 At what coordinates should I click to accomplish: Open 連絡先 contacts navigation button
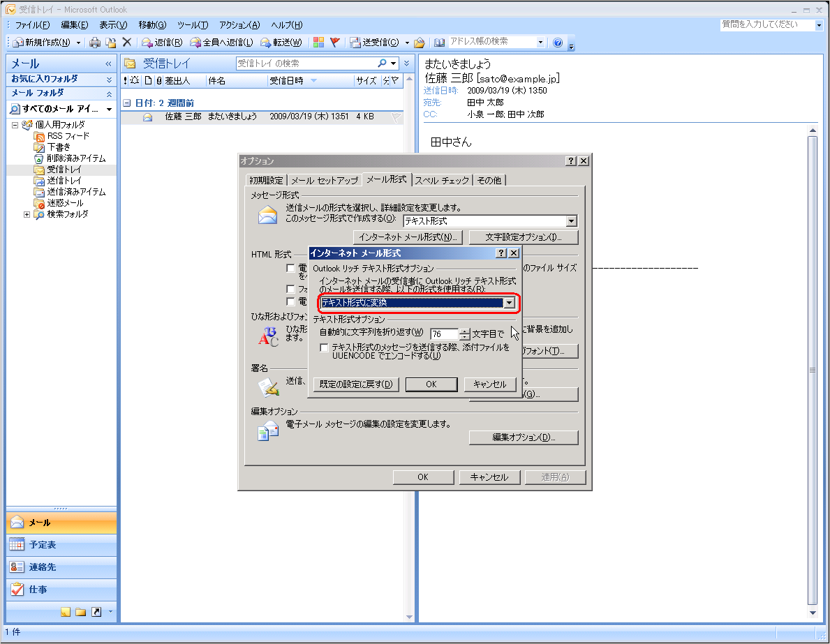(61, 567)
